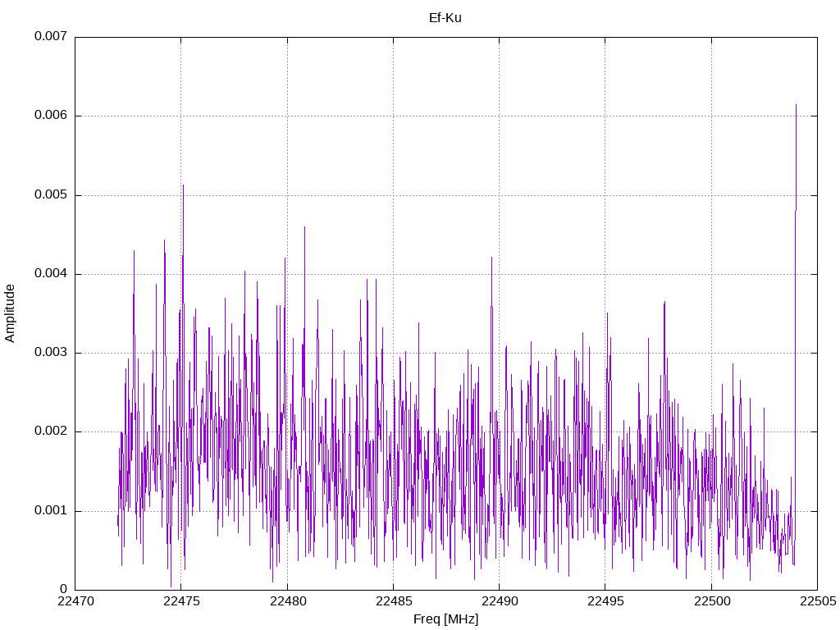Select the 22470 x-axis tick label
The image size is (840, 630).
click(x=75, y=602)
